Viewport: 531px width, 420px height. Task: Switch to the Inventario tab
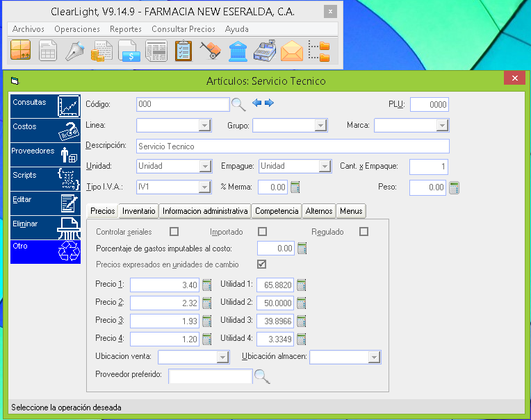pyautogui.click(x=138, y=211)
